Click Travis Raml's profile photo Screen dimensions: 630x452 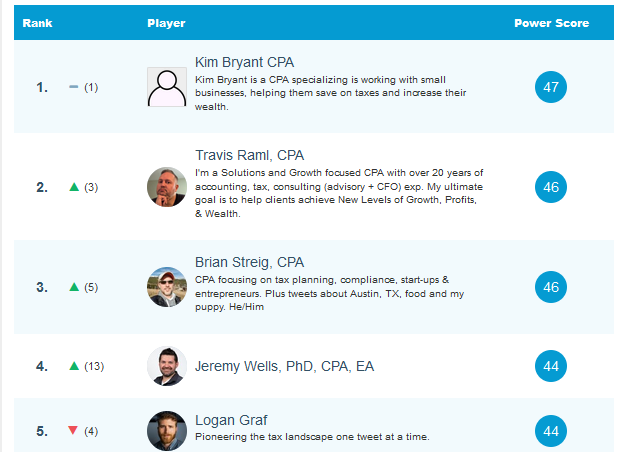point(166,187)
